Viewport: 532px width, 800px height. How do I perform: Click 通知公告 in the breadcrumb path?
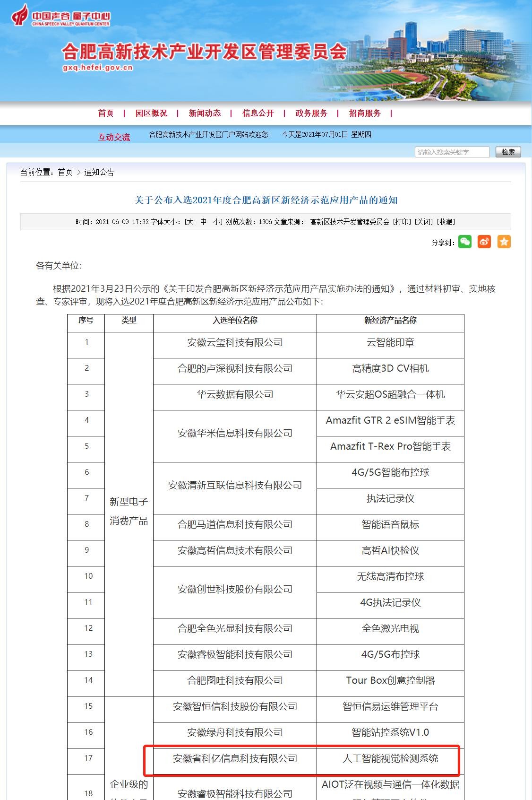pyautogui.click(x=99, y=172)
